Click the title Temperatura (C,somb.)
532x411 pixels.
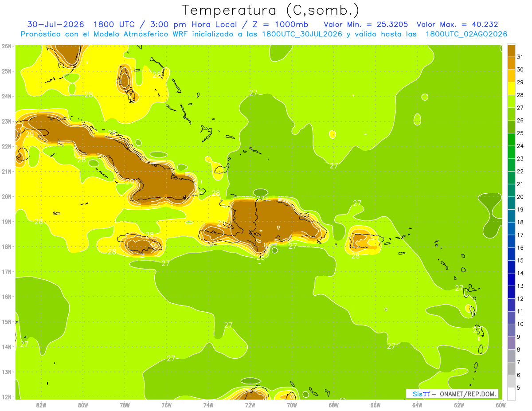[271, 10]
